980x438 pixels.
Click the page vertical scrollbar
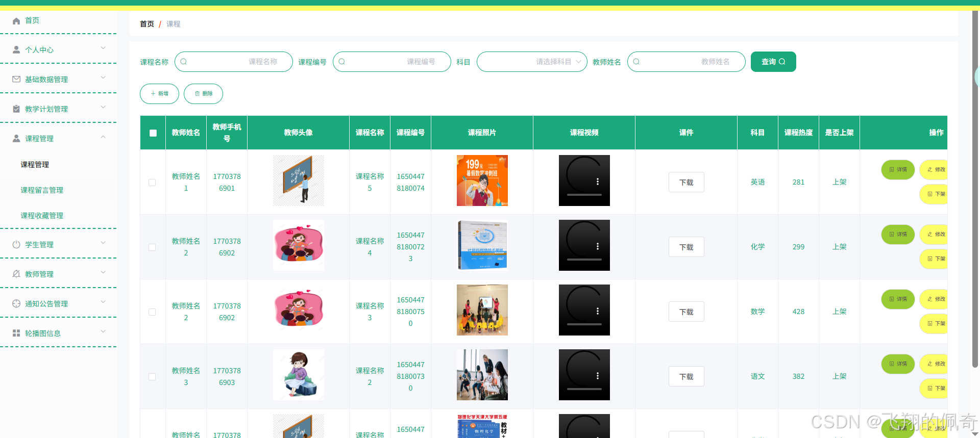pos(975,189)
